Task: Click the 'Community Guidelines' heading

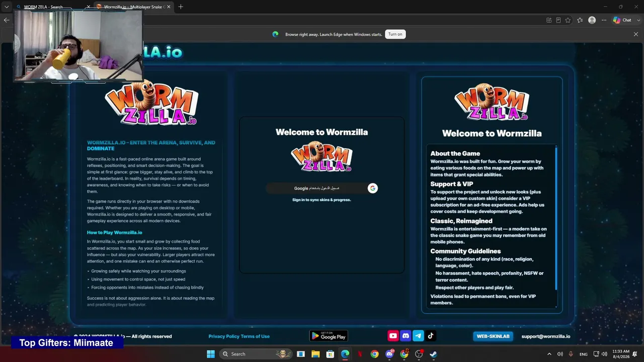Action: 465,251
